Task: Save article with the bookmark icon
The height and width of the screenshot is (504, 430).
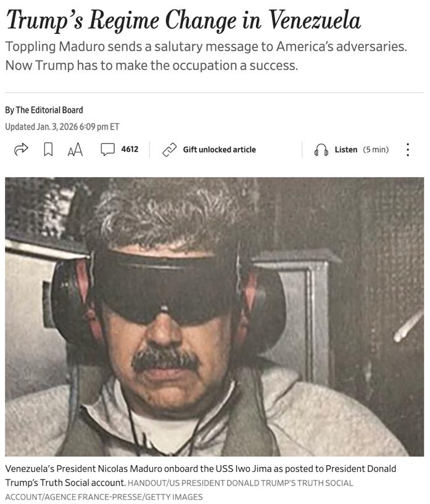Action: pos(48,149)
